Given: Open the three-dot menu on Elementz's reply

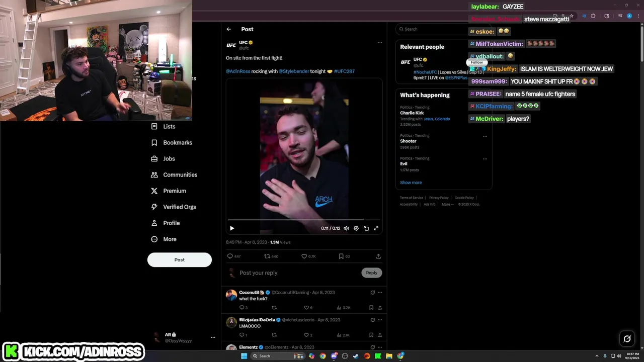Looking at the screenshot, I should pyautogui.click(x=380, y=347).
